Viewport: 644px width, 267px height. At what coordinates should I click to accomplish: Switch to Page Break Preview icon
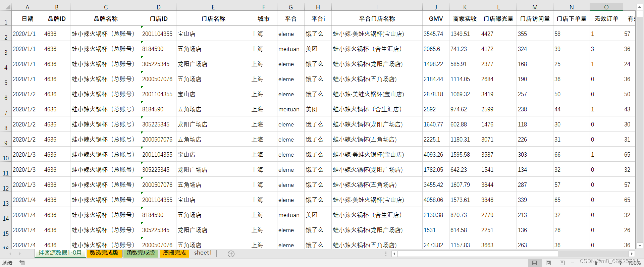pyautogui.click(x=562, y=263)
